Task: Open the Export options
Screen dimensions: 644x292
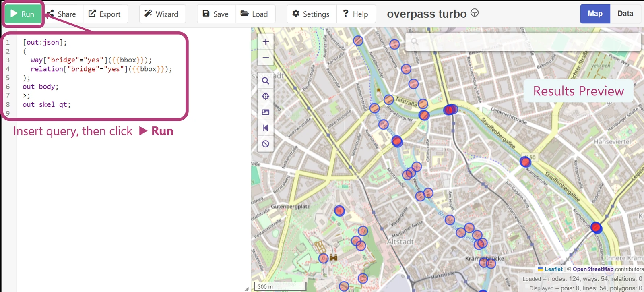Action: click(x=105, y=14)
